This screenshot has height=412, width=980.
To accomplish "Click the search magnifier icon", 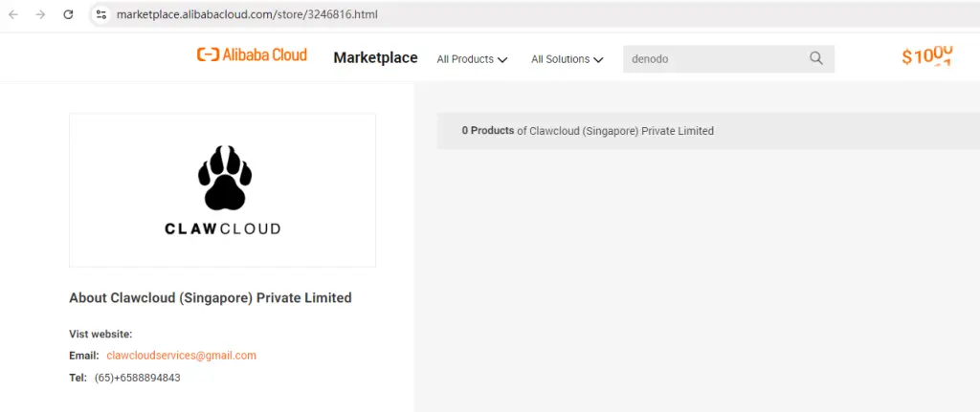I will tap(816, 58).
